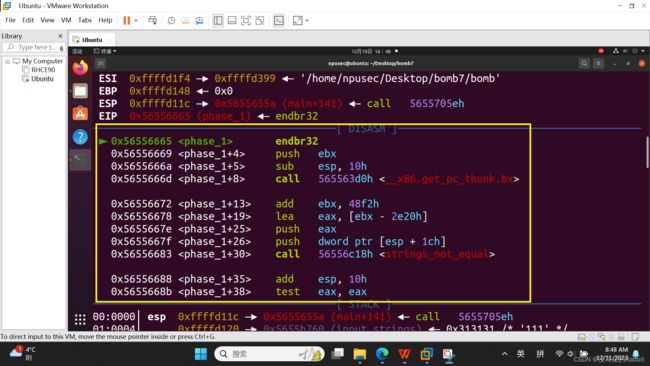The image size is (650, 366).
Task: Open the VM menu
Action: [x=66, y=20]
